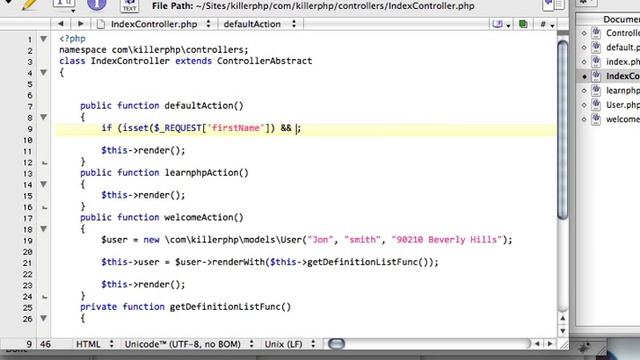Click the TEXT document icon in toolbar
Image resolution: width=640 pixels, height=360 pixels.
129,5
